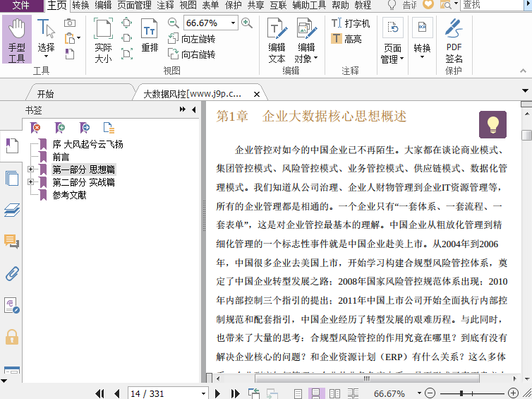The image size is (532, 399).
Task: Collapse the bookmarks panel with left arrow
Action: click(x=194, y=109)
